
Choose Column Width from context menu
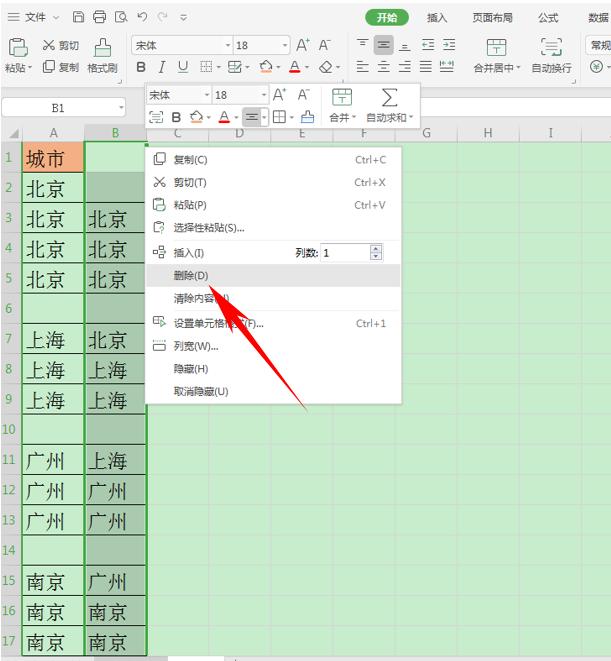273,346
